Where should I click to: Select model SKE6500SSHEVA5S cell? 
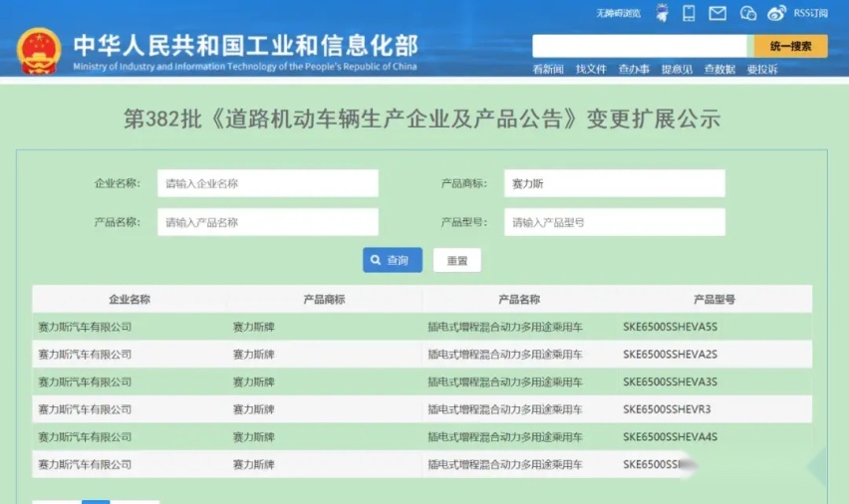(670, 327)
